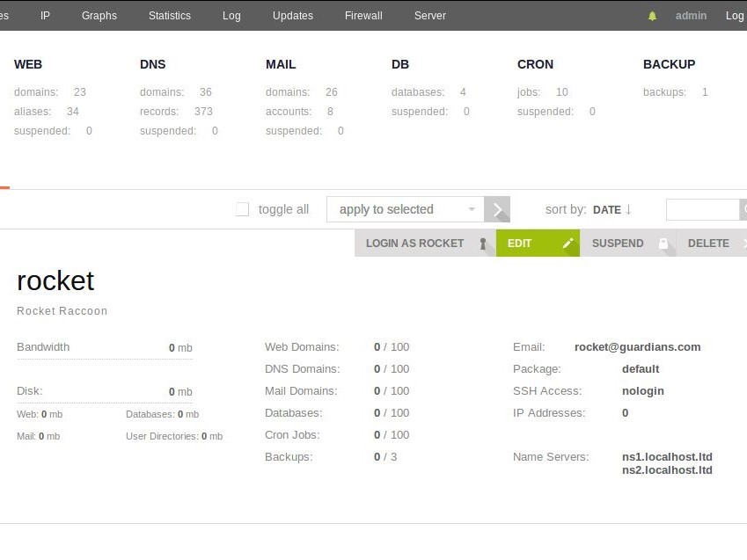
Task: Click the cron jobs count 10
Action: (x=561, y=92)
